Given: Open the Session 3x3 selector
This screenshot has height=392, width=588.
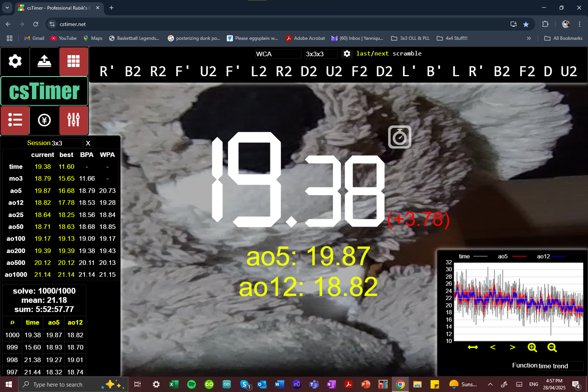Looking at the screenshot, I should coord(67,143).
